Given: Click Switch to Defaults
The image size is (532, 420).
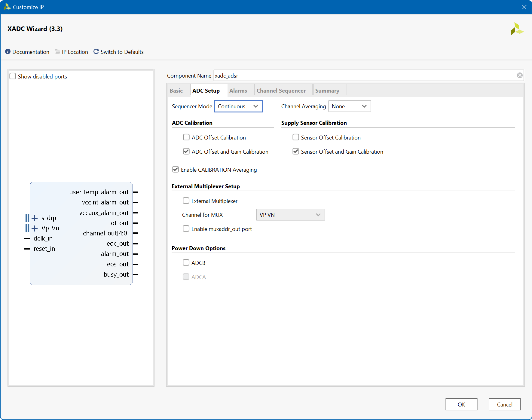Looking at the screenshot, I should click(x=122, y=52).
